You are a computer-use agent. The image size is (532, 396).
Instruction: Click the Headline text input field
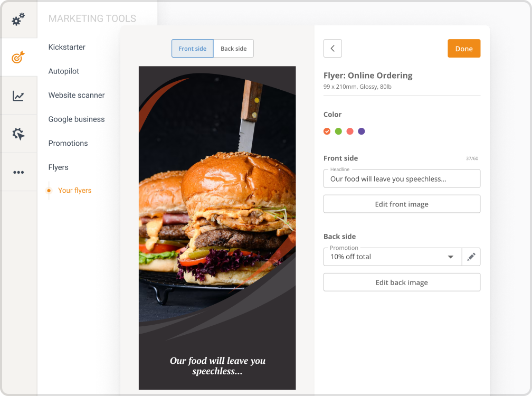point(402,179)
